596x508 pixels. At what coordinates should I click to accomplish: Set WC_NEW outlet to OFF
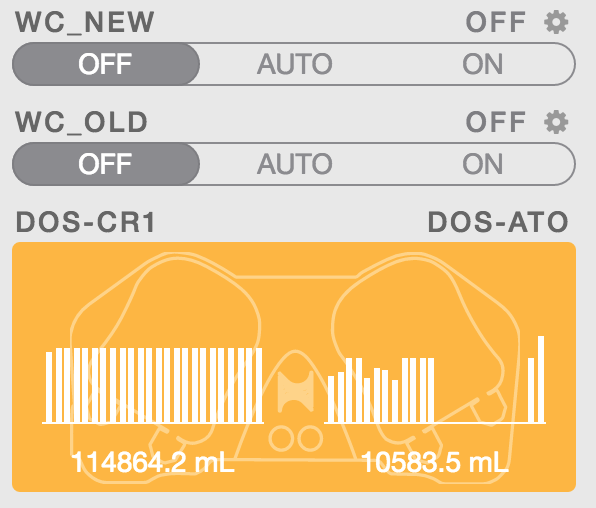tap(106, 64)
